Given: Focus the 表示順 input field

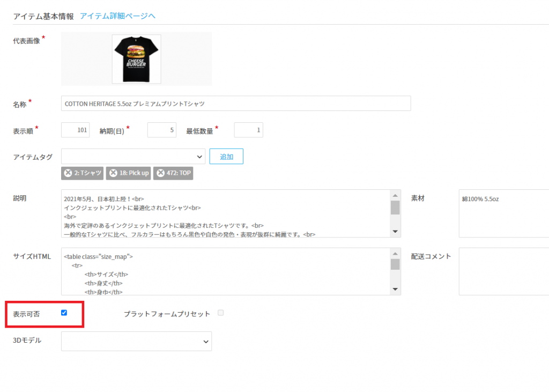Looking at the screenshot, I should coord(75,130).
